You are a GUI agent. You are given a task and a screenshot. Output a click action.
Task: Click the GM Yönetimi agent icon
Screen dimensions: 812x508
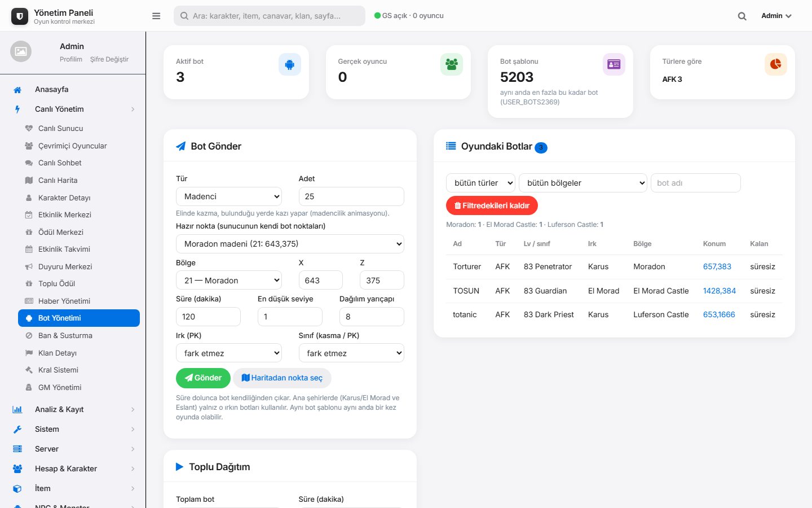29,388
